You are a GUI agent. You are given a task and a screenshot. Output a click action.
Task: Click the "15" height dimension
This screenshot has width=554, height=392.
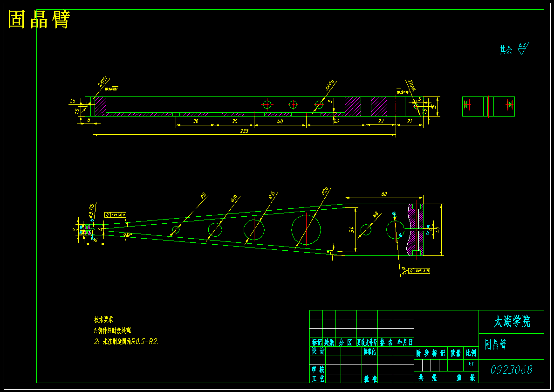point(434,106)
